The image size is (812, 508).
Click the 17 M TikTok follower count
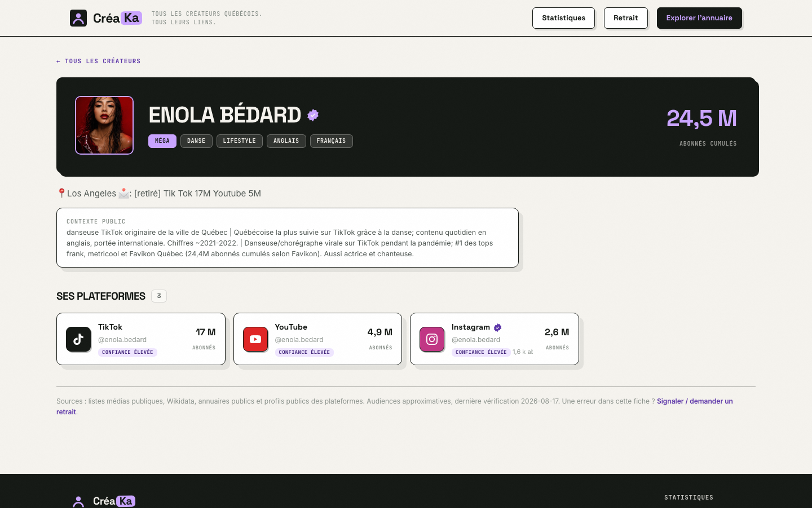(x=205, y=332)
